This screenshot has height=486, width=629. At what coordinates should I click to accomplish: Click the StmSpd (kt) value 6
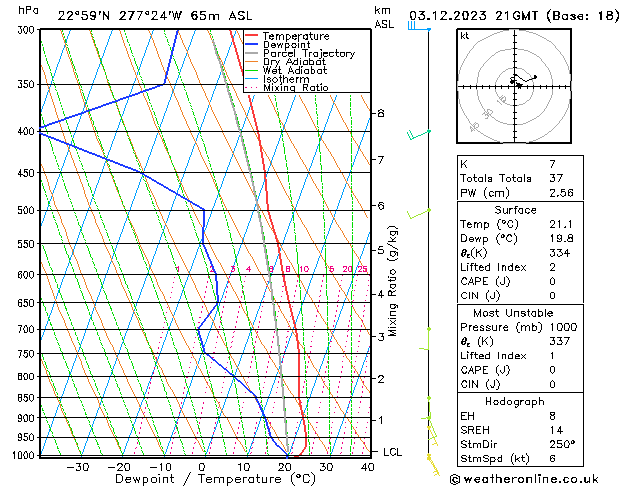[x=552, y=458]
